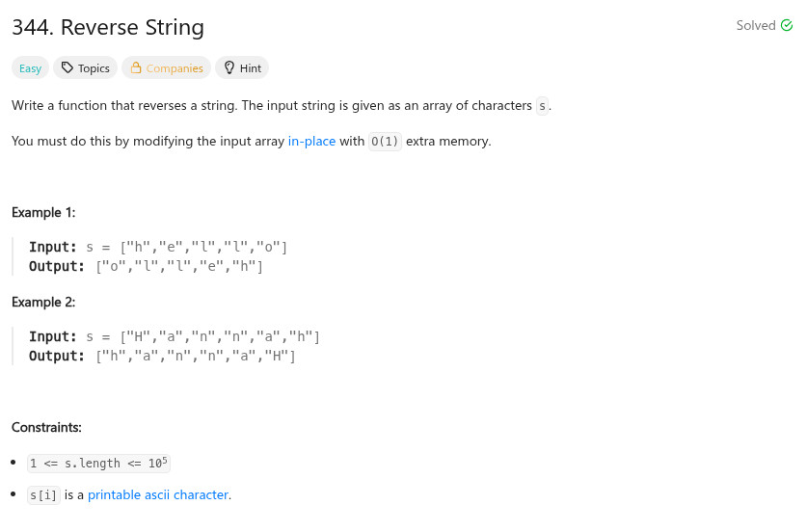
Task: Click the lightbulb icon beside Hint
Action: click(229, 68)
